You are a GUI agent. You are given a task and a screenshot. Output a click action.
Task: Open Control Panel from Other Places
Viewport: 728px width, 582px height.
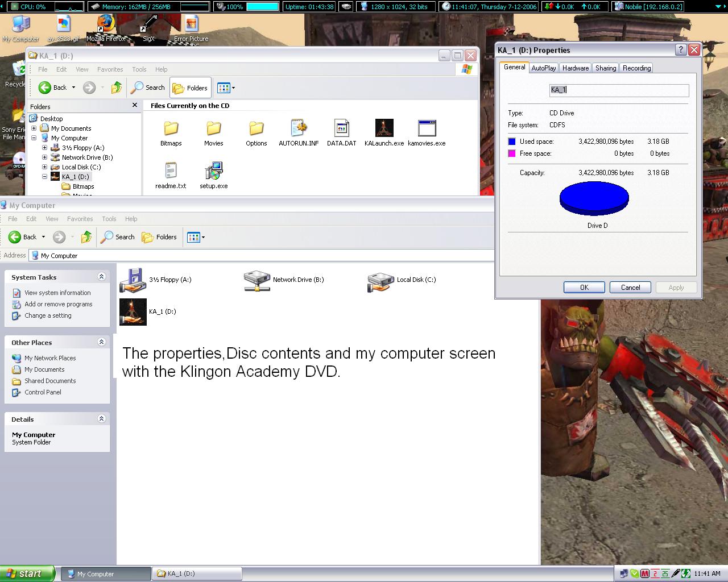click(43, 392)
